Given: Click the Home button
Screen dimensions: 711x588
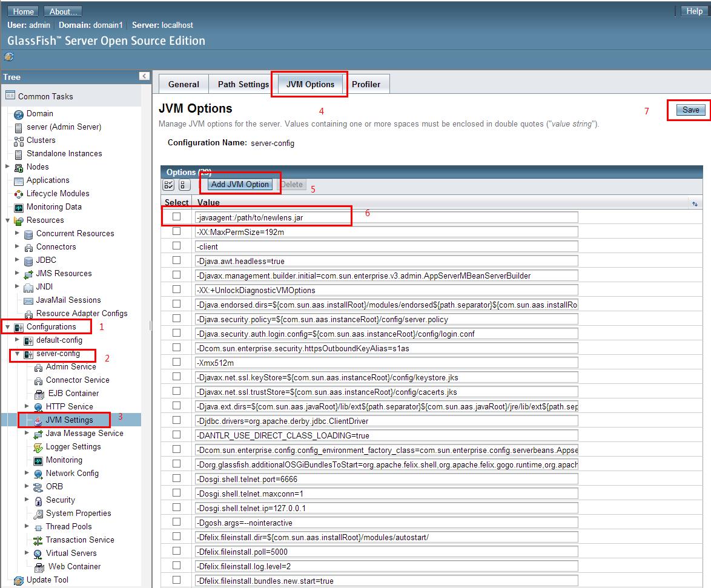Looking at the screenshot, I should (23, 12).
